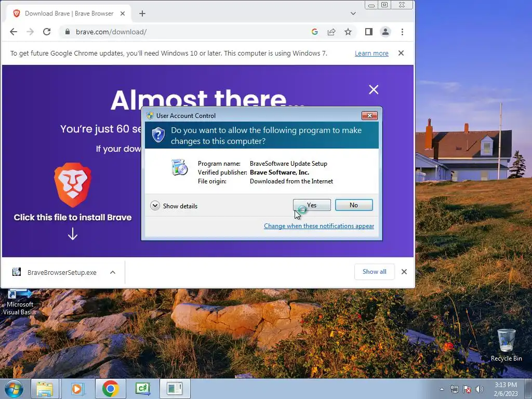Share this page icon in Chrome

click(331, 32)
